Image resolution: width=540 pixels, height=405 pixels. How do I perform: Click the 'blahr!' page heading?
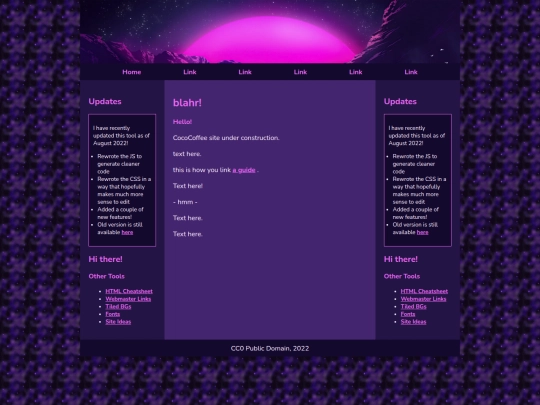tap(187, 103)
